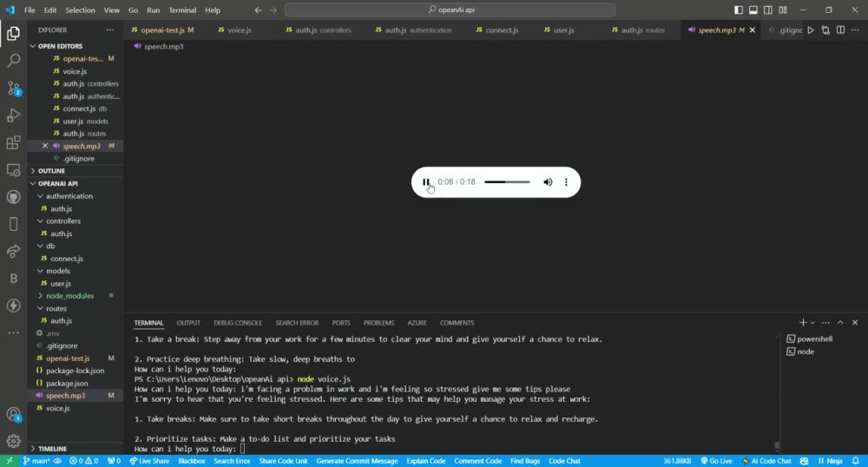The image size is (868, 467).
Task: Pause the speech.mp3 audio playback
Action: coord(425,182)
